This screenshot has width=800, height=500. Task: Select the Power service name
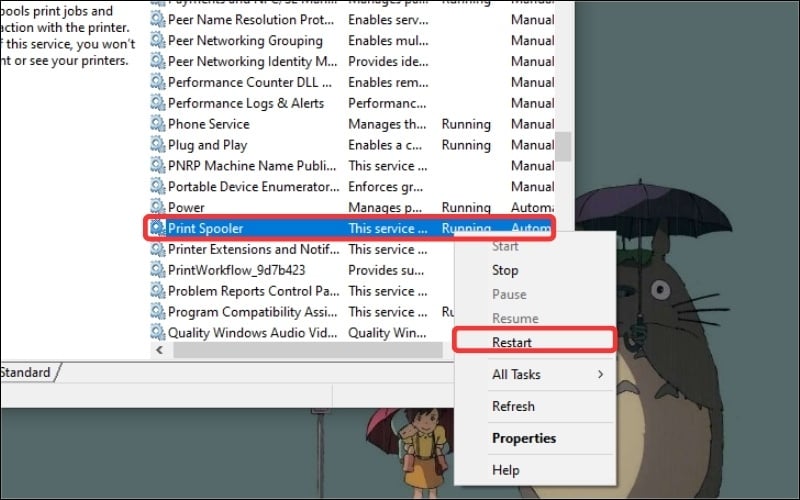186,208
